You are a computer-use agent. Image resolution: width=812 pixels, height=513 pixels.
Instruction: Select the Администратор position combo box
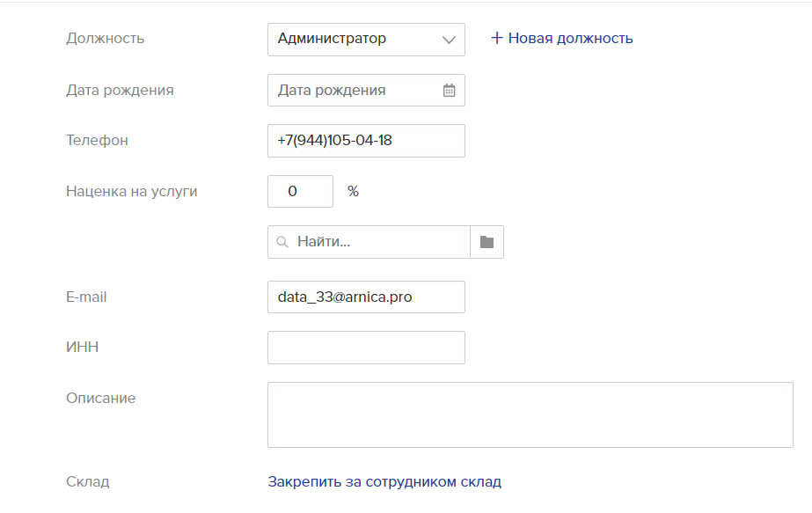point(366,40)
